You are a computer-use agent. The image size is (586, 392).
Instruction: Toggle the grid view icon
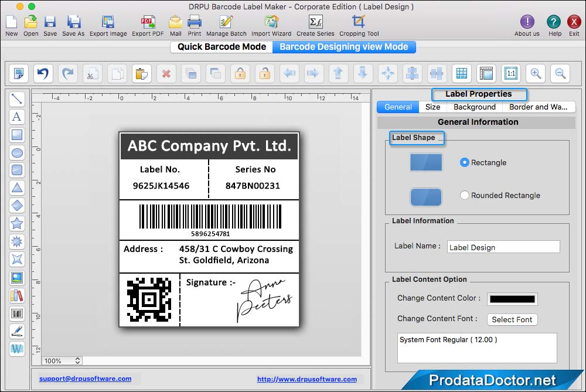pyautogui.click(x=462, y=73)
